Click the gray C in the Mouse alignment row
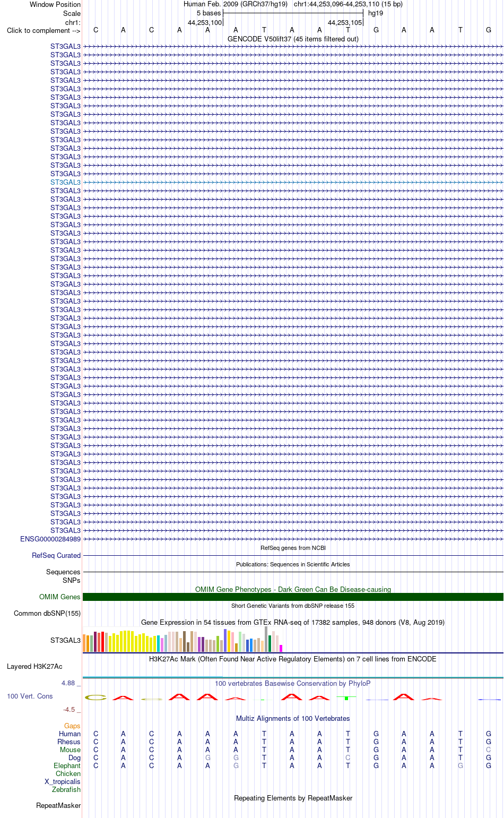 (489, 750)
